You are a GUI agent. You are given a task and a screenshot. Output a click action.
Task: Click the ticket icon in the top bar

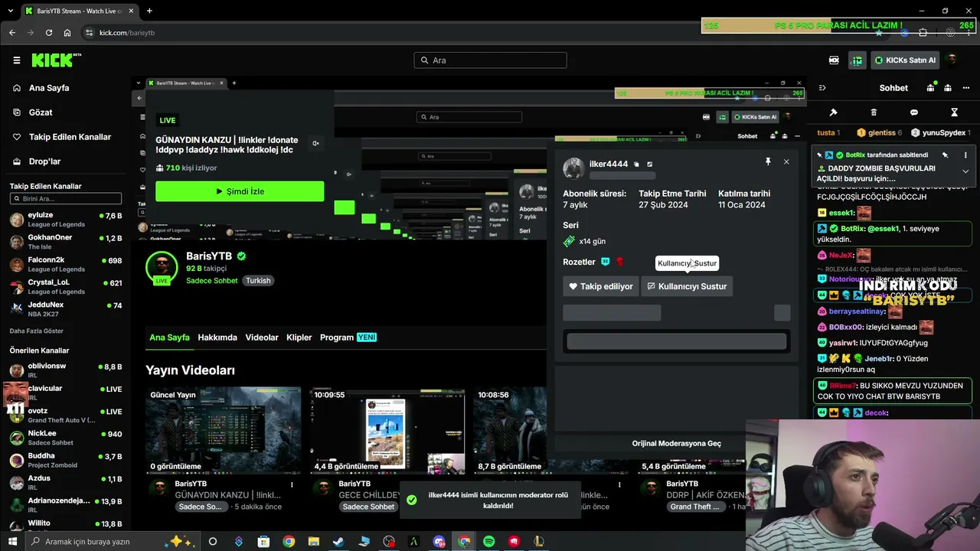point(834,60)
